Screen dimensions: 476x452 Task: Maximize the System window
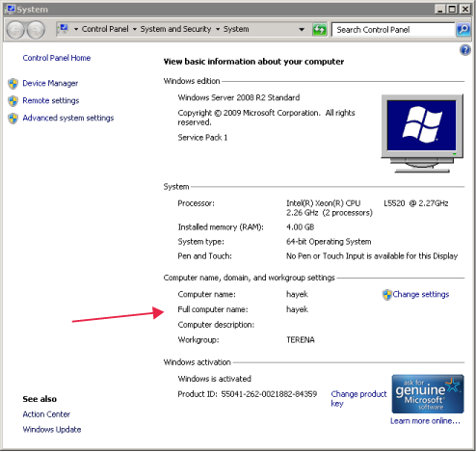tap(452, 9)
